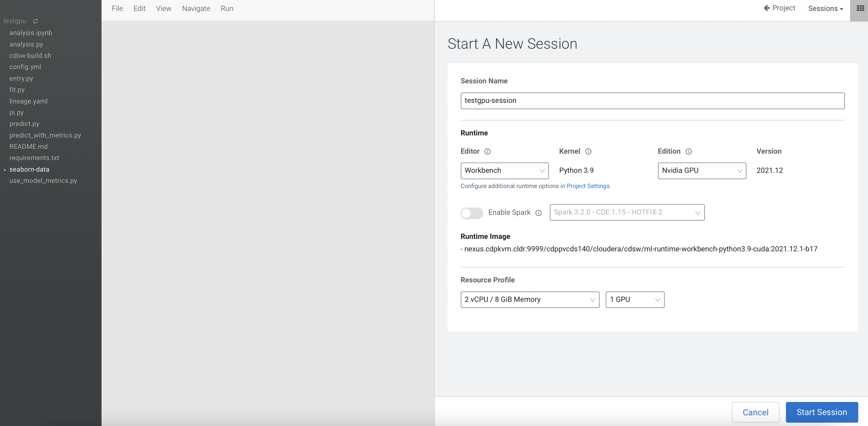This screenshot has width=868, height=426.
Task: Open the 2 vCPU / 8 GiB Memory dropdown
Action: tap(529, 299)
